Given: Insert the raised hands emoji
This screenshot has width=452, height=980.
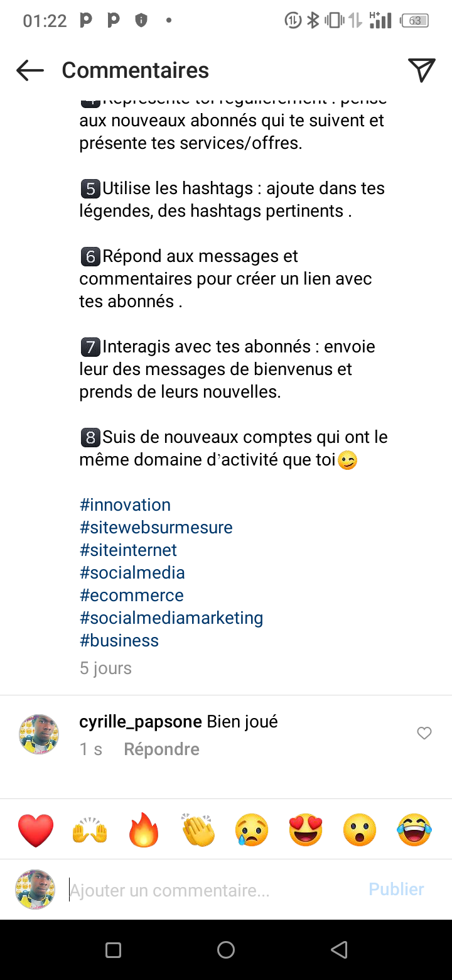Looking at the screenshot, I should tap(90, 830).
